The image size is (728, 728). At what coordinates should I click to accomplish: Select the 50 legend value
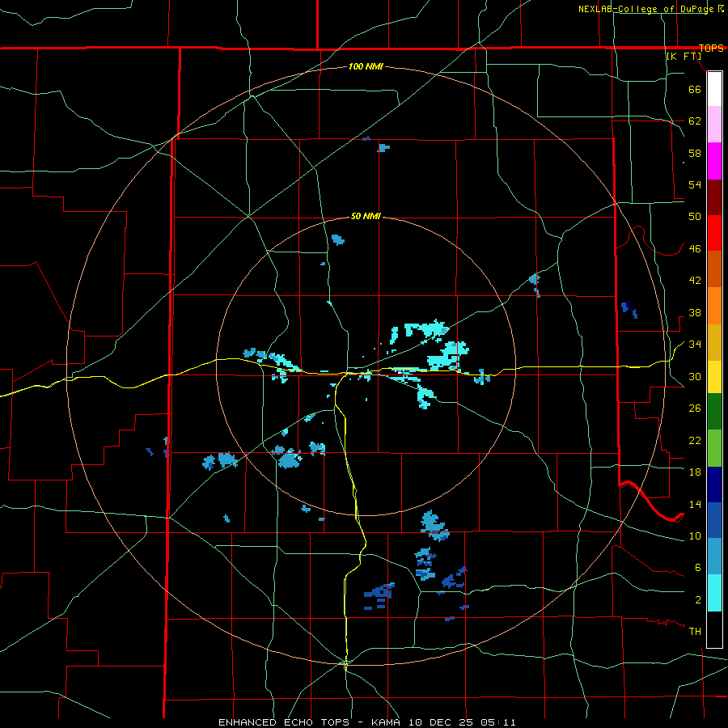695,216
